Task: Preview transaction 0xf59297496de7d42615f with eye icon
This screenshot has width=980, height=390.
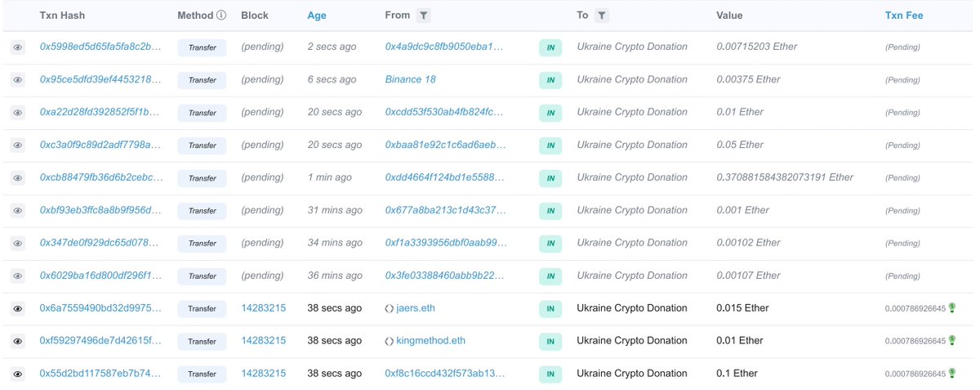Action: tap(17, 341)
